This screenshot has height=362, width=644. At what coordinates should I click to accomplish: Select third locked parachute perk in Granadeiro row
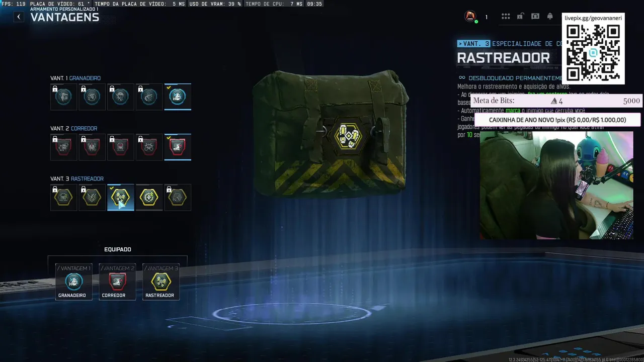click(x=121, y=97)
